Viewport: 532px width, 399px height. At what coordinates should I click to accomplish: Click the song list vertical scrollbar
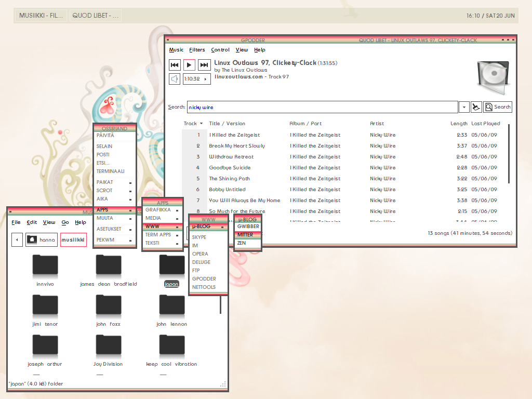(509, 154)
